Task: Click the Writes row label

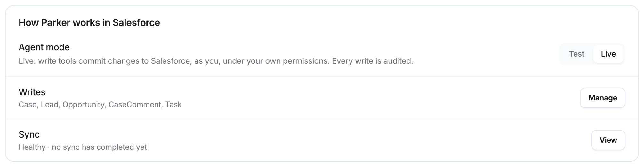Action: pyautogui.click(x=32, y=92)
